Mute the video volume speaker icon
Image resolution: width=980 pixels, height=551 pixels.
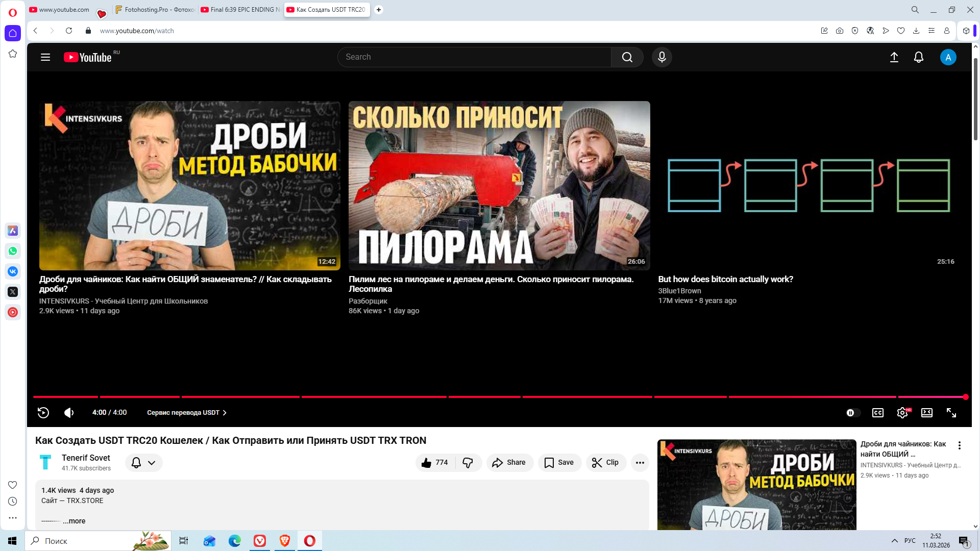69,413
